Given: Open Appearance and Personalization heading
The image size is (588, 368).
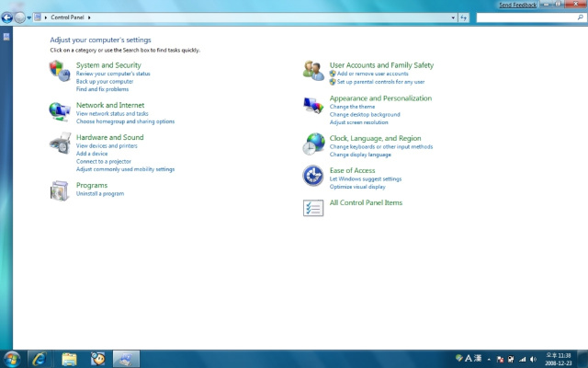Looking at the screenshot, I should 380,98.
